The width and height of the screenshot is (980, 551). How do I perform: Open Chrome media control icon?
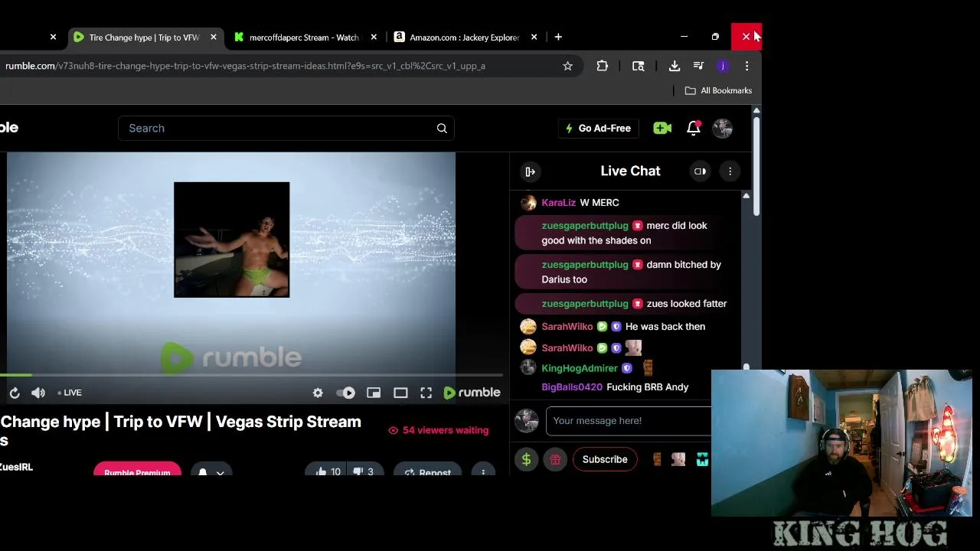[x=698, y=66]
